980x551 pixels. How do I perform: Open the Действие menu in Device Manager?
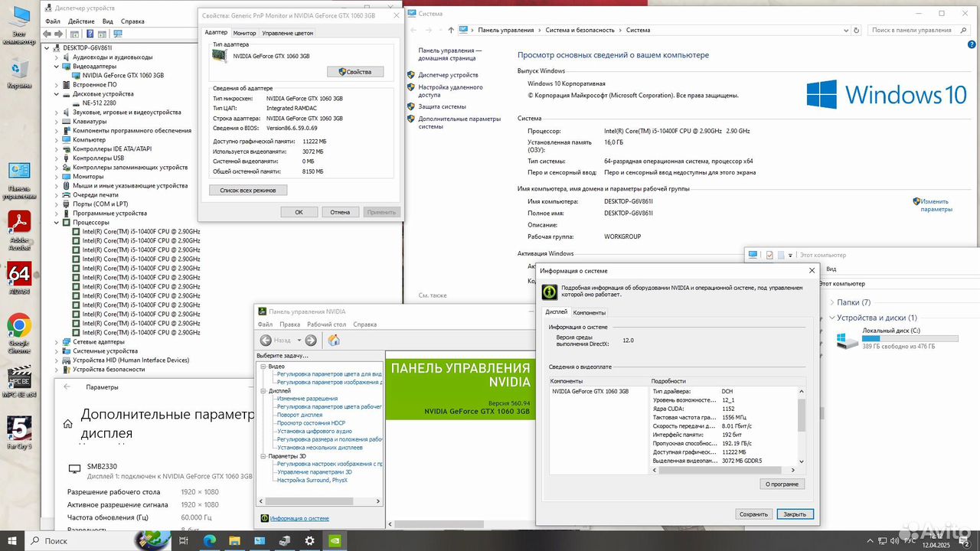tap(81, 21)
